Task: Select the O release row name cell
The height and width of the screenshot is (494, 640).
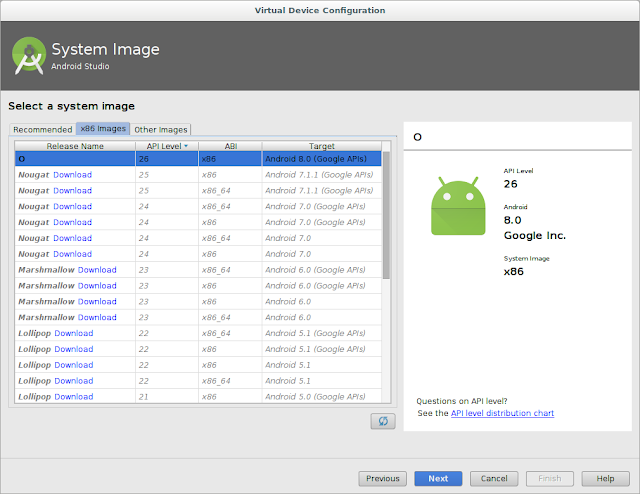Action: [x=75, y=159]
